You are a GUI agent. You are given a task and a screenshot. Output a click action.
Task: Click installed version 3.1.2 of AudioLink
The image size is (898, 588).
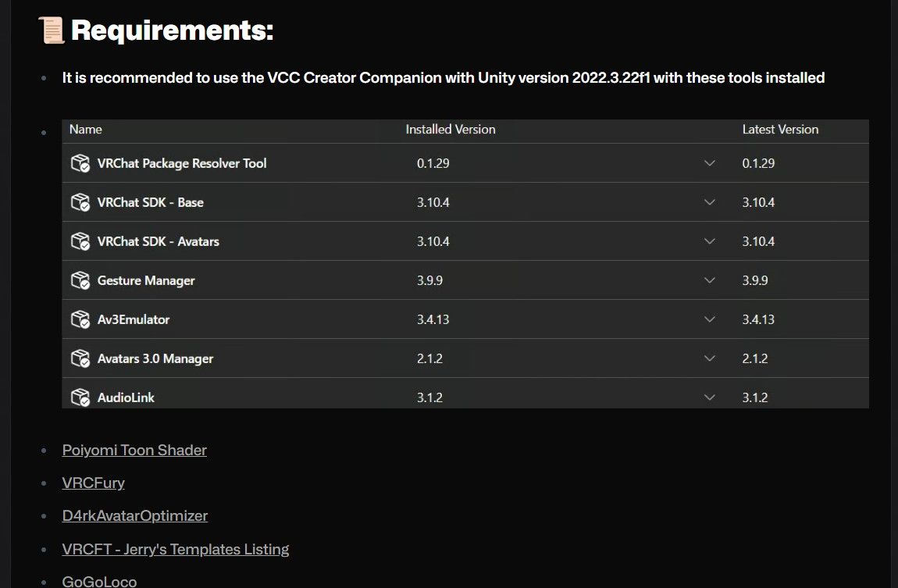429,397
